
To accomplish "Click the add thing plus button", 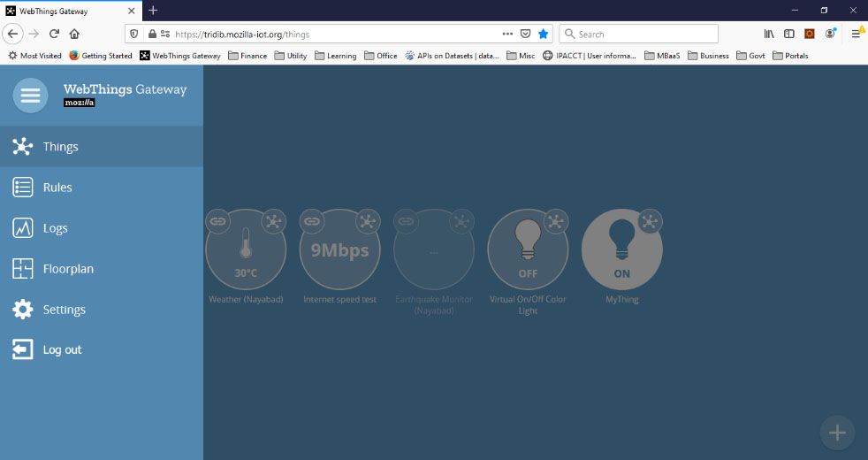I will [837, 433].
